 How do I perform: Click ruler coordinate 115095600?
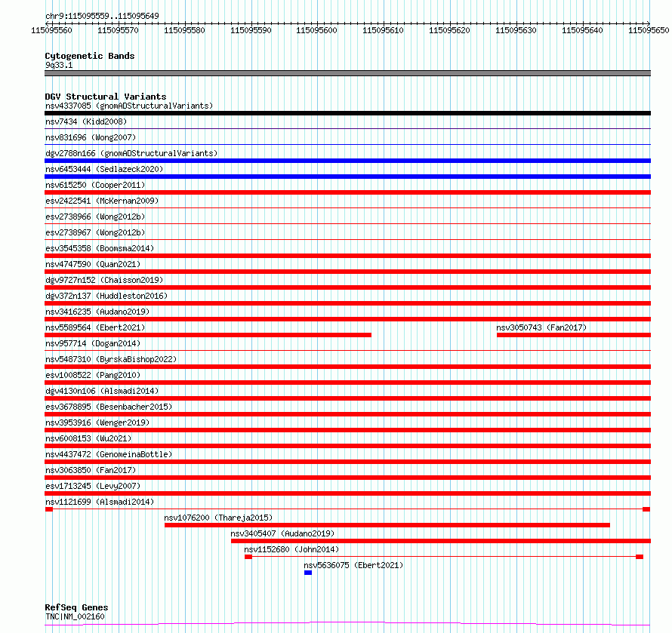pyautogui.click(x=316, y=30)
